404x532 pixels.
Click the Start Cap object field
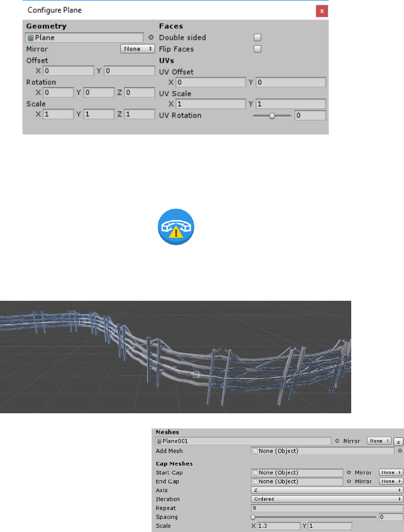pos(297,472)
